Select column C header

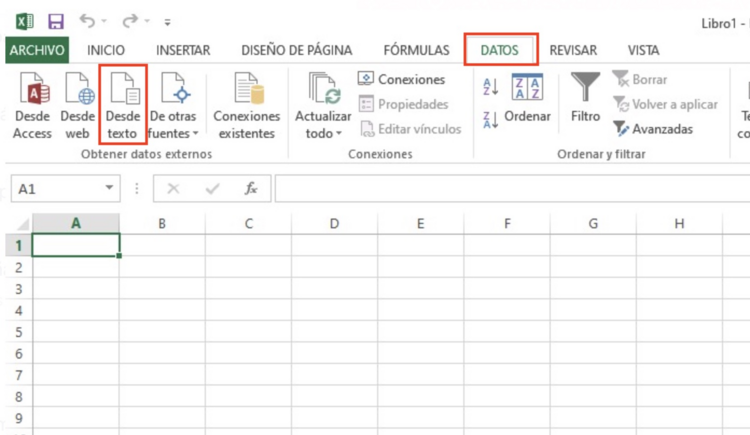pyautogui.click(x=248, y=223)
